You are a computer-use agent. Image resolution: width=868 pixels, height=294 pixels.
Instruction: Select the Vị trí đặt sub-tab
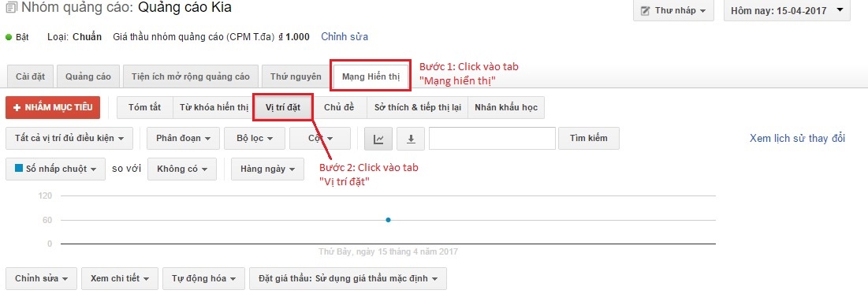click(283, 107)
